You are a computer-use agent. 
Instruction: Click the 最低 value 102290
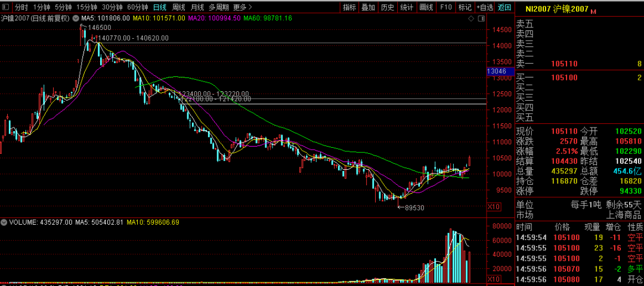[628, 152]
